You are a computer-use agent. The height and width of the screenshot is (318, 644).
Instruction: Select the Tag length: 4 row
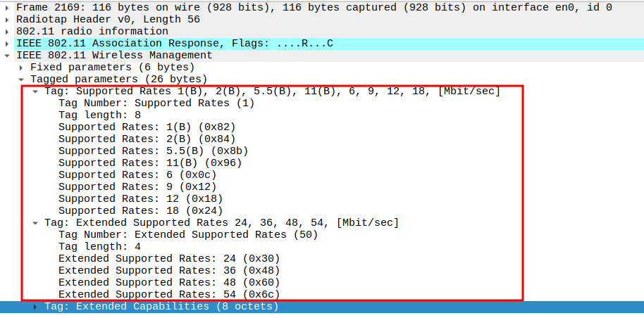coord(99,247)
